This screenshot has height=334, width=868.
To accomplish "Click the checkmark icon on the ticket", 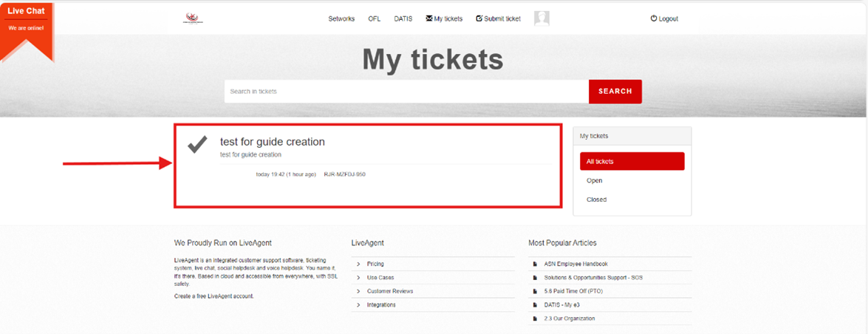I will pyautogui.click(x=197, y=144).
